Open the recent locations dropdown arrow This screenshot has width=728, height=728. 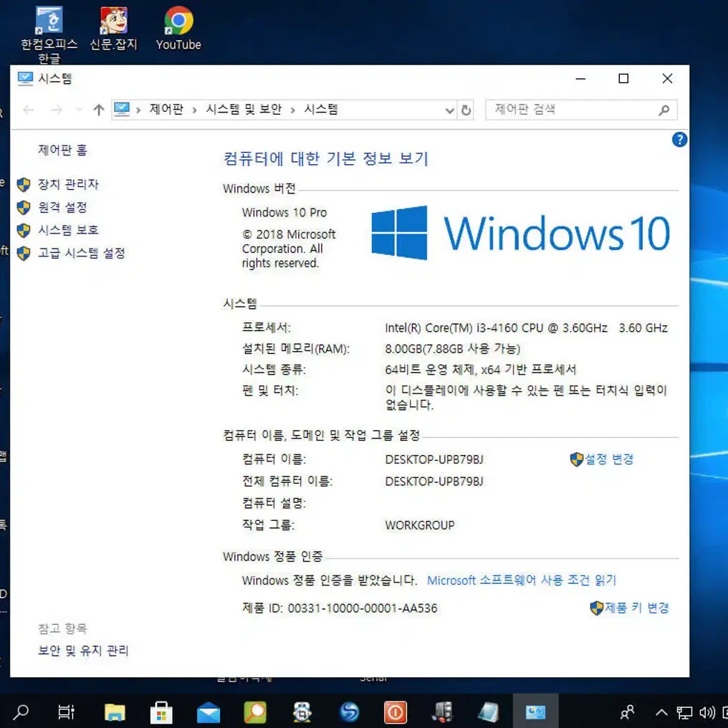[79, 110]
